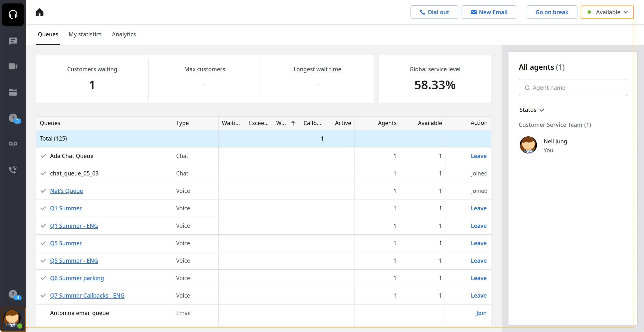Toggle checkmark beside Ada Chat Queue
This screenshot has height=332, width=644.
[x=43, y=156]
